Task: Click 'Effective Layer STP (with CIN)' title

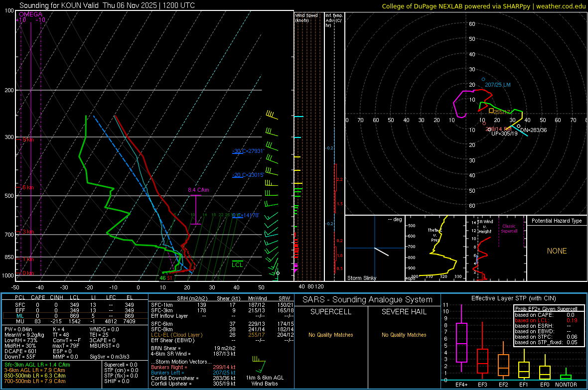Action: [514, 298]
